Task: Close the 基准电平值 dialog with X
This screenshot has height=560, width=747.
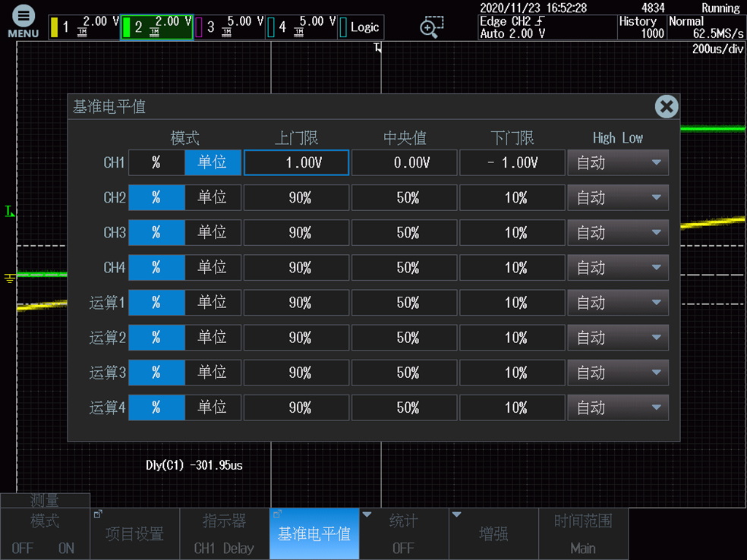Action: click(x=666, y=107)
